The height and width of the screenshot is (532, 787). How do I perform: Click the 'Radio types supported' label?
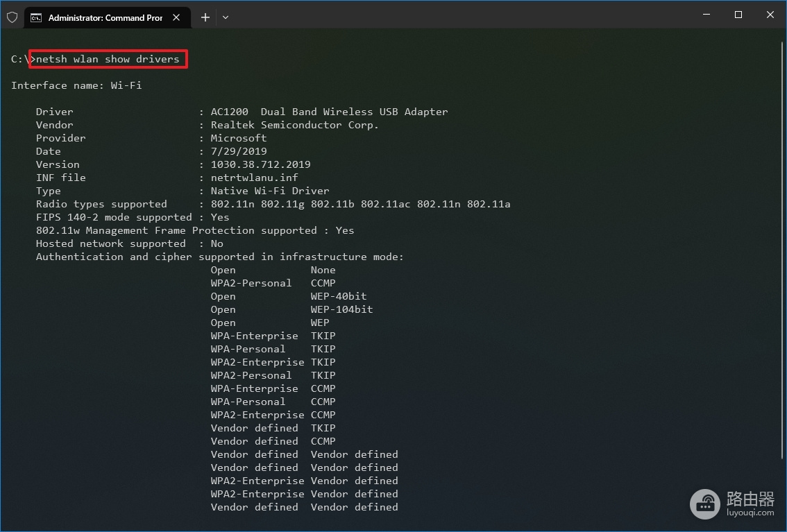(x=101, y=204)
